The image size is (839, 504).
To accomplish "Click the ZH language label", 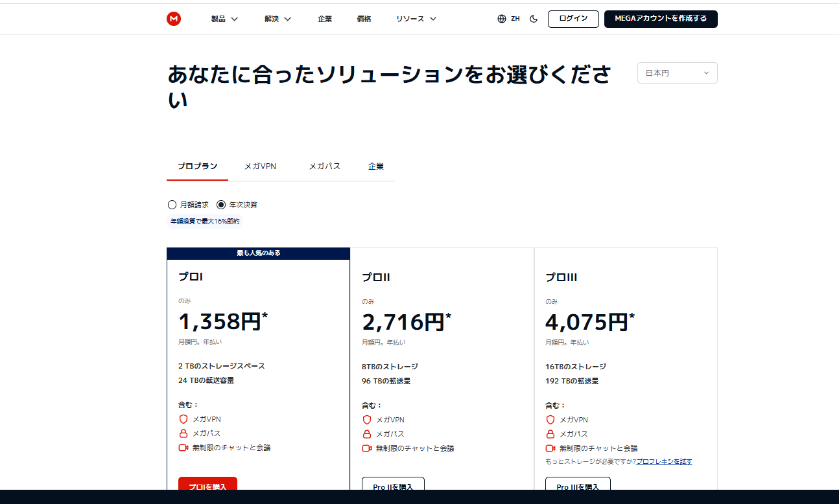I will [x=515, y=19].
